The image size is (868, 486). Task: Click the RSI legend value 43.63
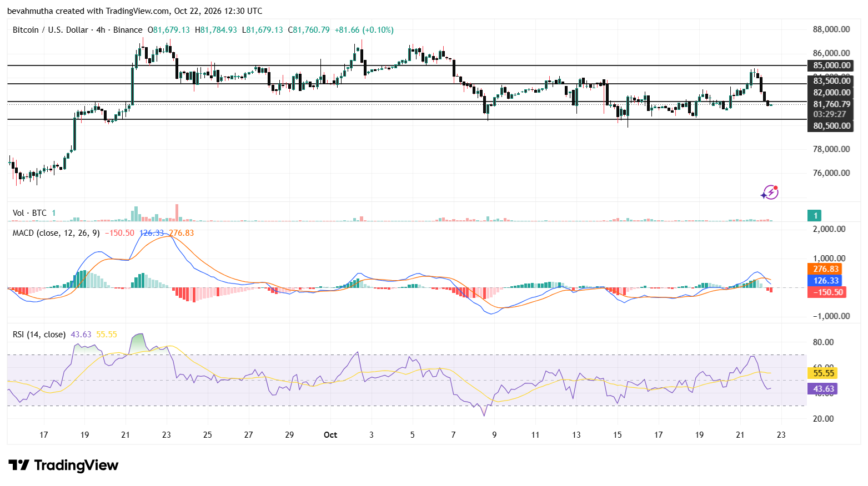tap(81, 335)
